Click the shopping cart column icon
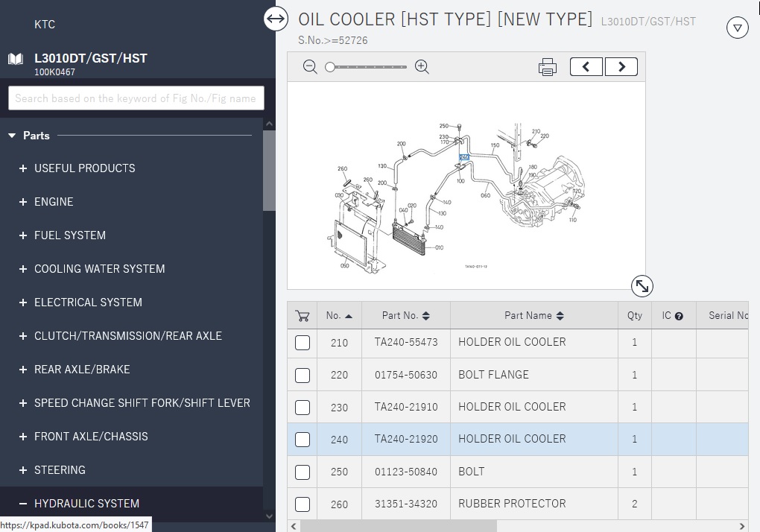The image size is (760, 532). (302, 316)
